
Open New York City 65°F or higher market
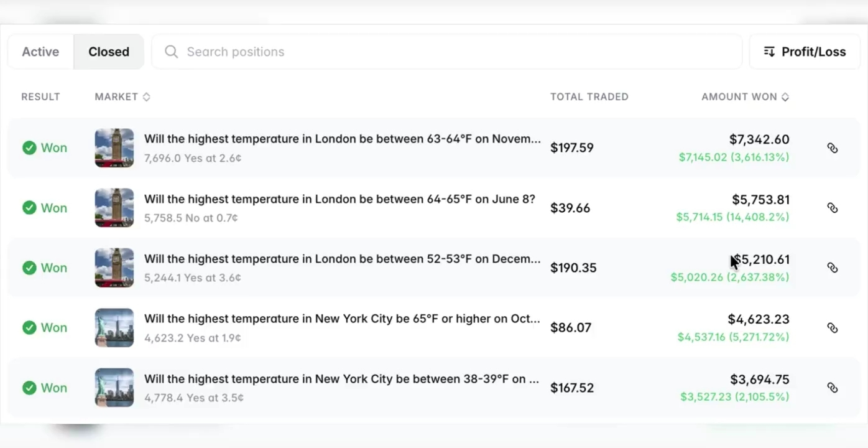[x=342, y=319]
